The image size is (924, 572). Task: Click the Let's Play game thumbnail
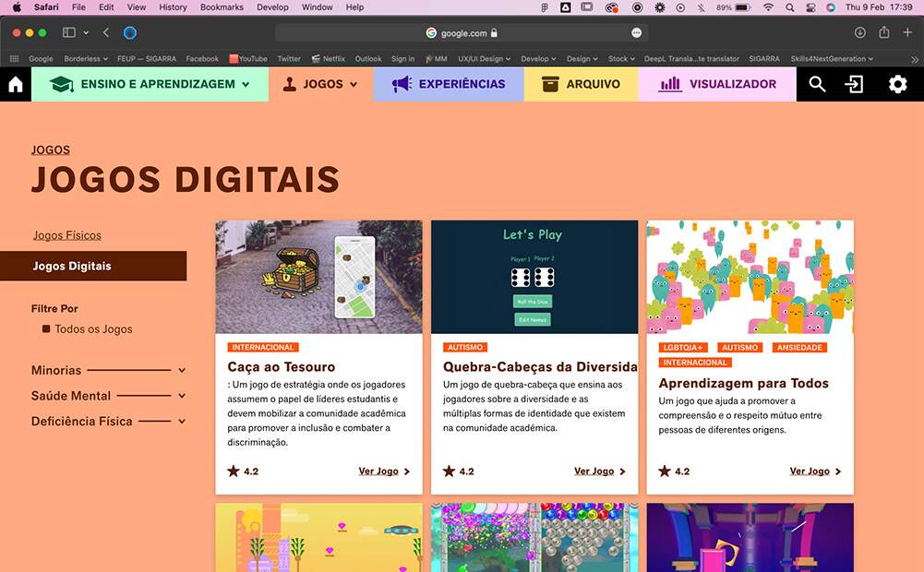(534, 277)
